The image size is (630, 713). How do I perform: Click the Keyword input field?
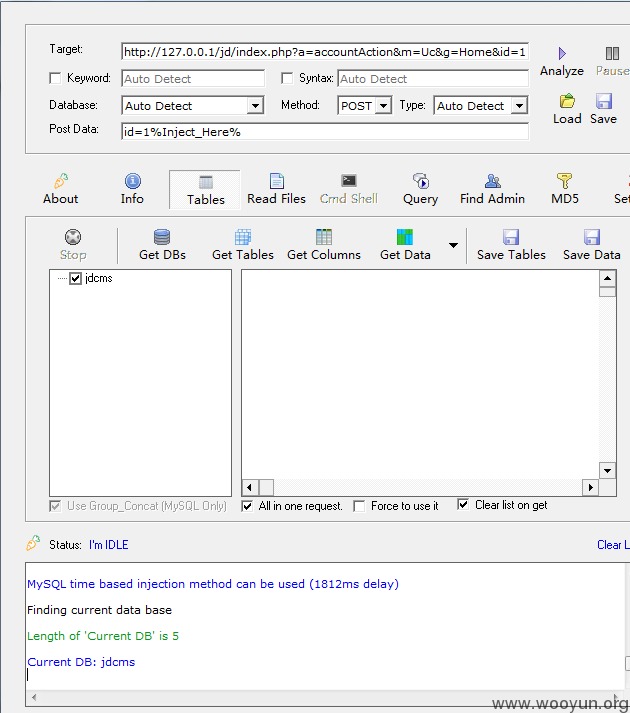(x=193, y=79)
